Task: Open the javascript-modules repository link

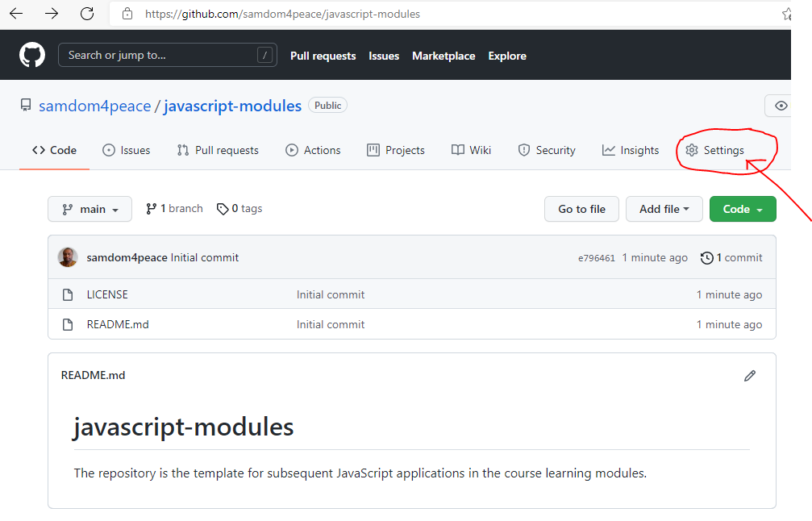Action: point(232,106)
